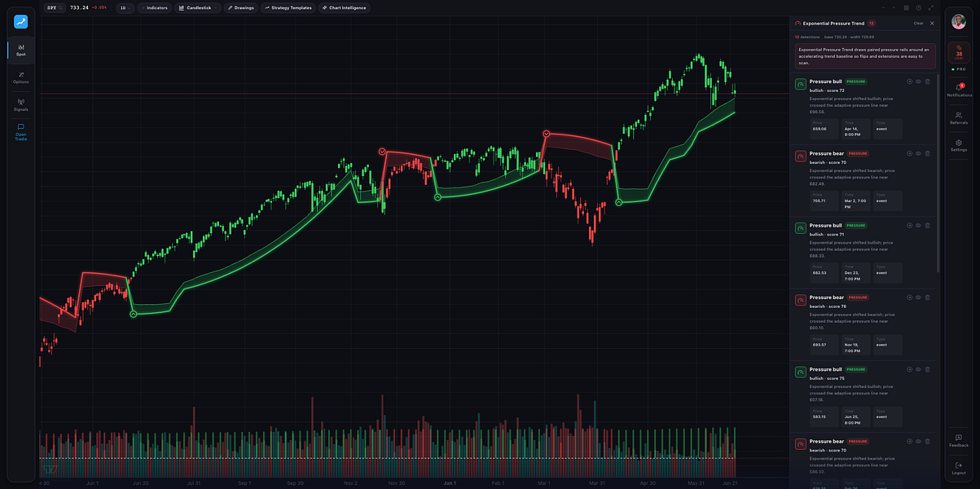Open the Spot trading section

pos(21,50)
